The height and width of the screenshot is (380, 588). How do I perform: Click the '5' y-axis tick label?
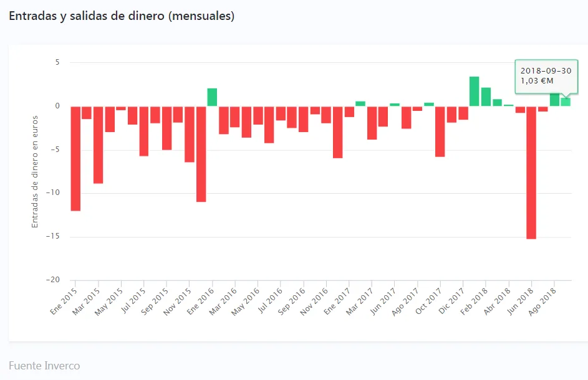coord(57,62)
